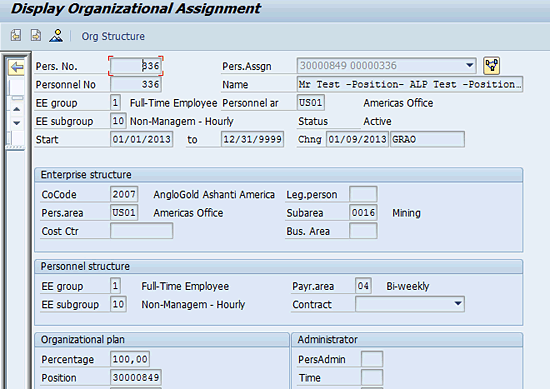Click the previous record toolbar icon

coord(16,35)
